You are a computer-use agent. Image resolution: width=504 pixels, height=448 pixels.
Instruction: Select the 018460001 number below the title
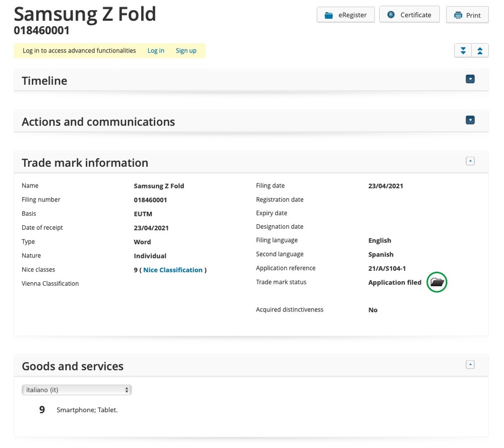(41, 31)
